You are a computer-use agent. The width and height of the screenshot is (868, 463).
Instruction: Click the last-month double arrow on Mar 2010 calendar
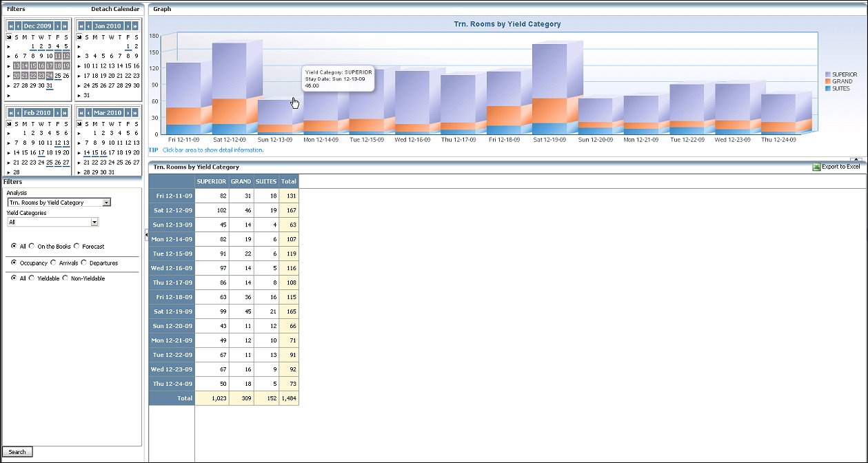[135, 112]
